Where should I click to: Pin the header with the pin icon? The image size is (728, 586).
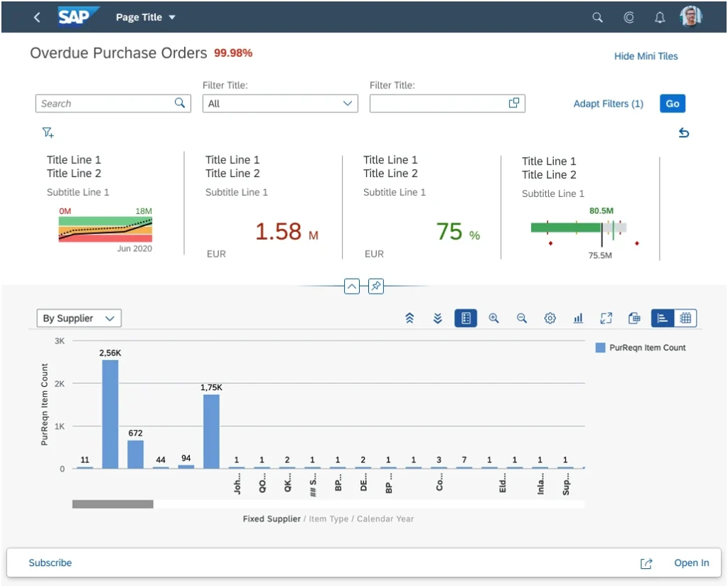(x=376, y=286)
